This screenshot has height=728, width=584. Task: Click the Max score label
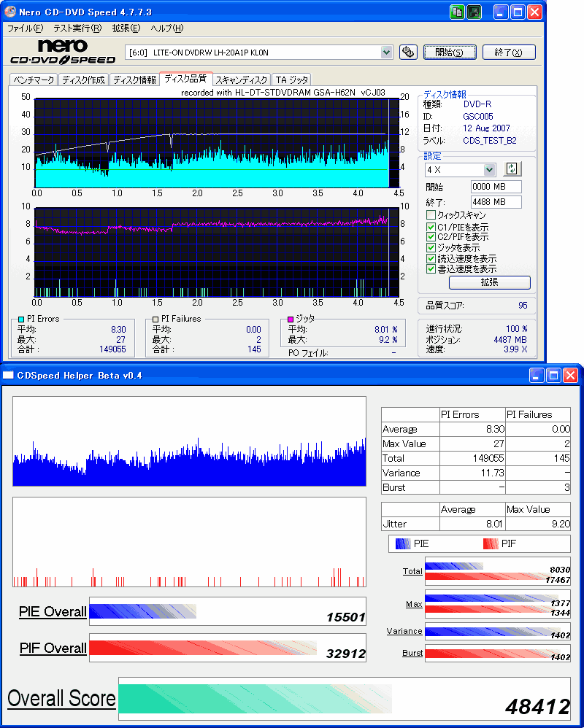[x=414, y=604]
